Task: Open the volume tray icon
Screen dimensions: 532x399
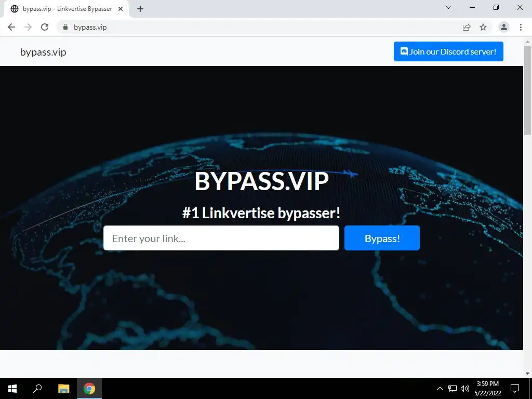Action: click(465, 389)
